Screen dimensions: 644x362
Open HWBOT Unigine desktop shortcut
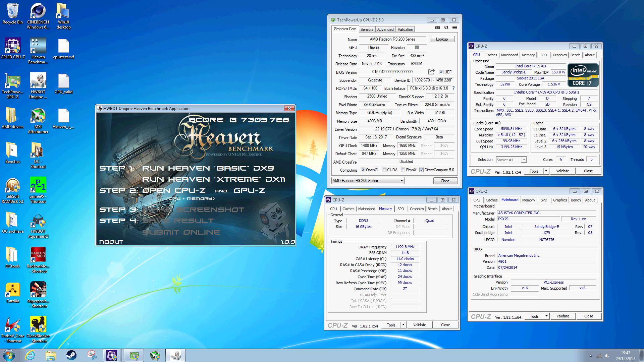(38, 86)
